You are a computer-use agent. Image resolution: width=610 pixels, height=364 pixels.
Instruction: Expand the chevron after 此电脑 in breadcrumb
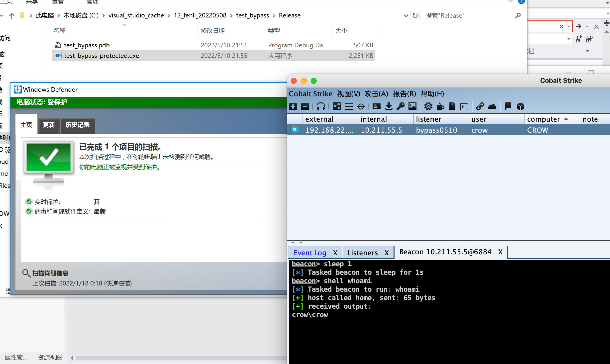click(59, 16)
